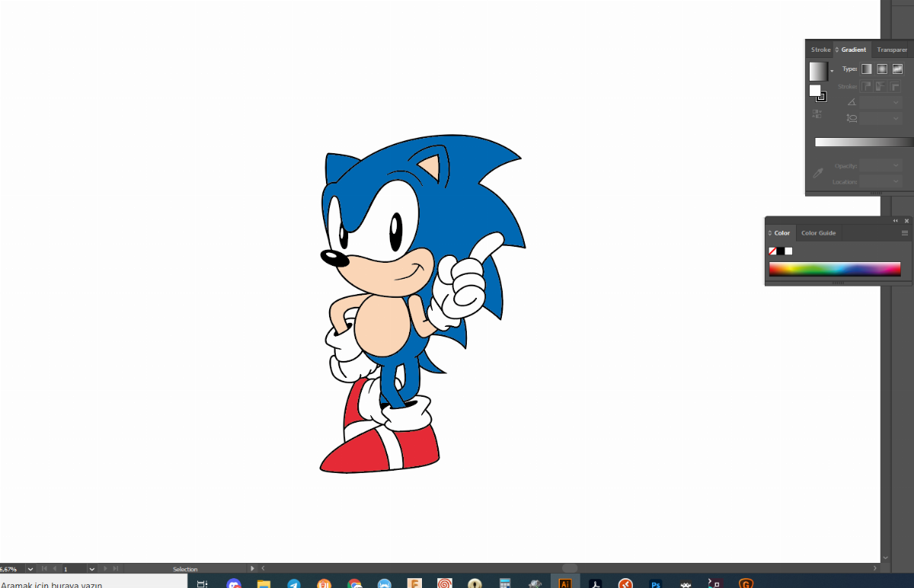Open Windows Task View icon
The image size is (914, 588).
(x=202, y=583)
